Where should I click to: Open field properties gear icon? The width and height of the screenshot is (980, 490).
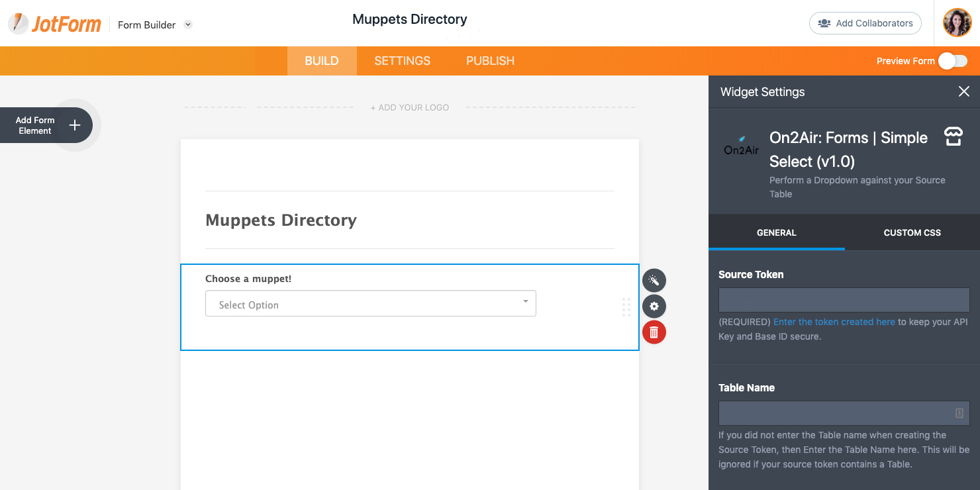[x=654, y=306]
